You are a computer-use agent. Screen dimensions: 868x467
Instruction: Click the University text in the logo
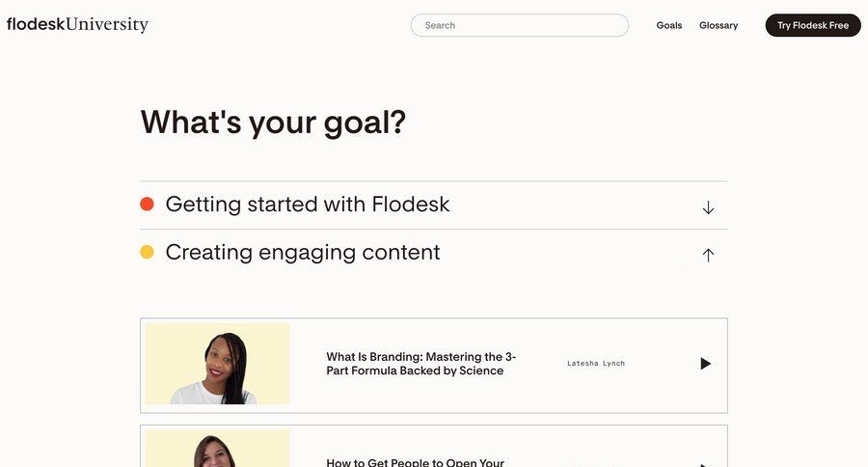(107, 25)
